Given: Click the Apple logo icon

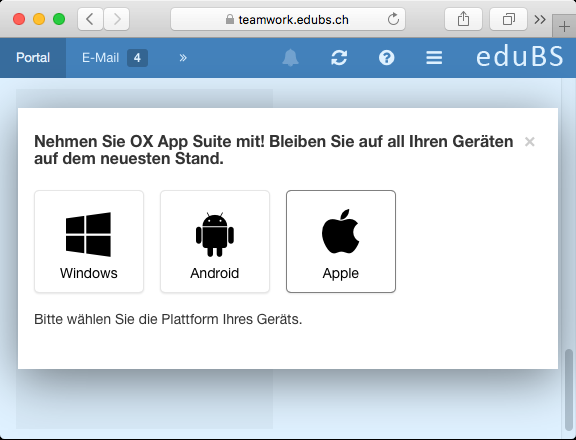Looking at the screenshot, I should click(x=341, y=232).
